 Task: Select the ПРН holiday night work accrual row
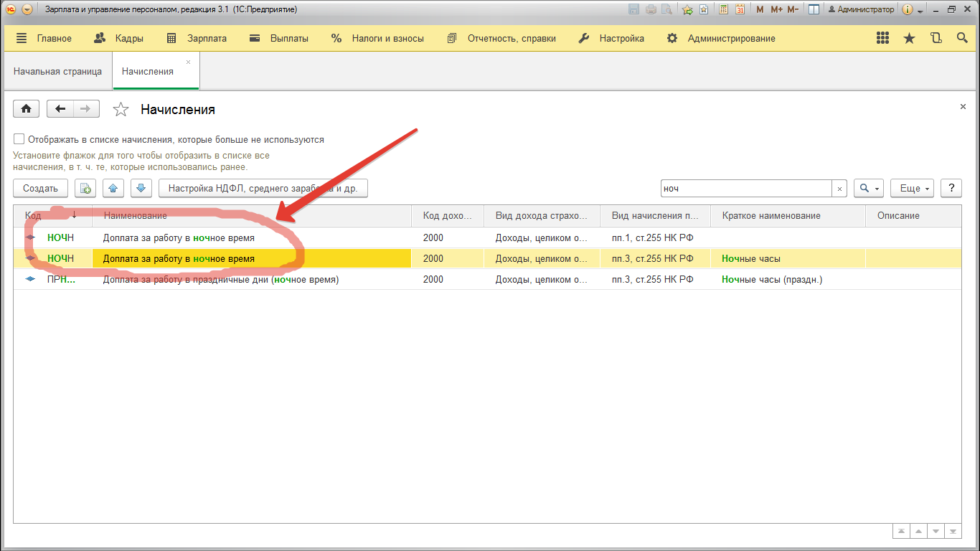click(x=221, y=280)
